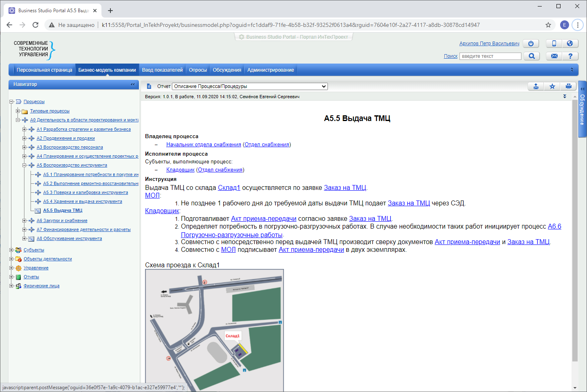Screen dimensions: 587x392
Task: Collapse the Navigator panel
Action: tap(132, 84)
